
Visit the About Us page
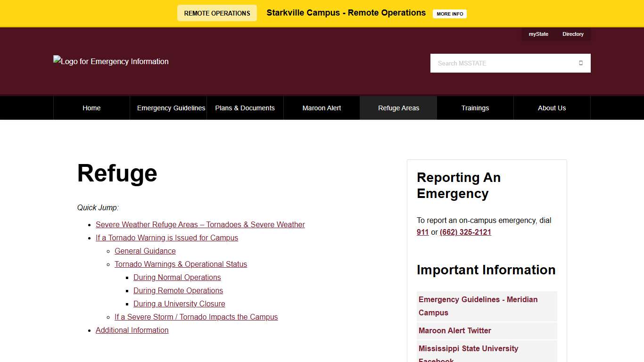coord(552,107)
